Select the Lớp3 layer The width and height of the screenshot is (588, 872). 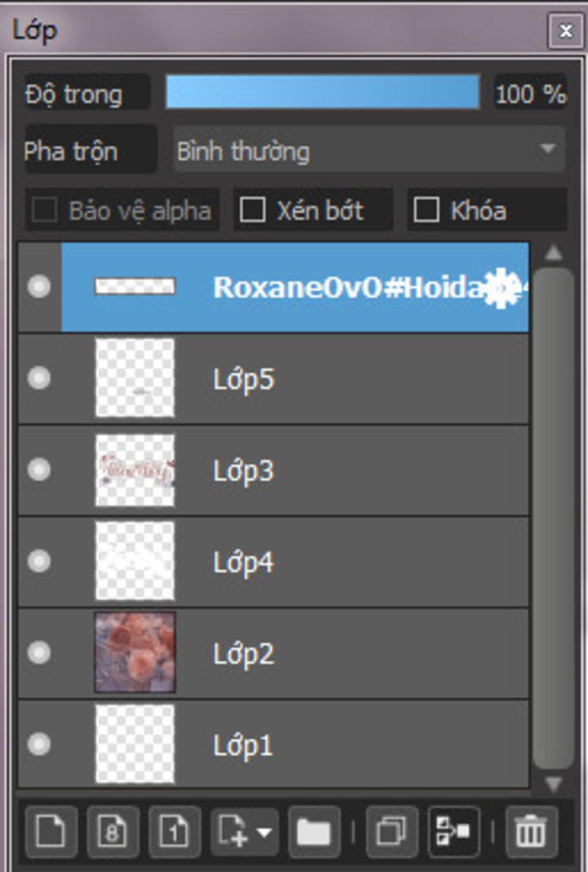point(273,470)
